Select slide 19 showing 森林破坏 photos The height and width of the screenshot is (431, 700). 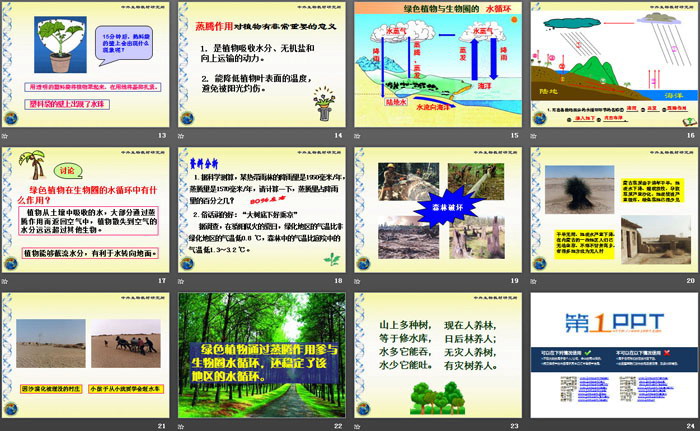click(438, 210)
